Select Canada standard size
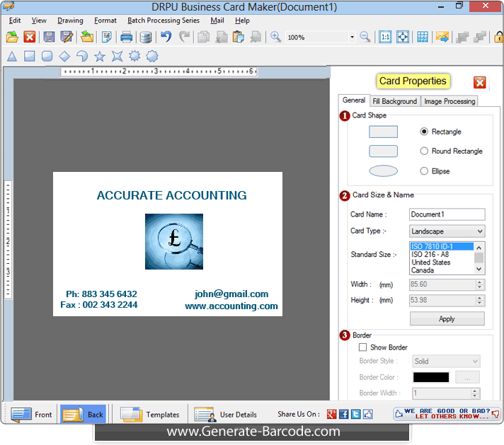Image resolution: width=504 pixels, height=445 pixels. click(442, 270)
